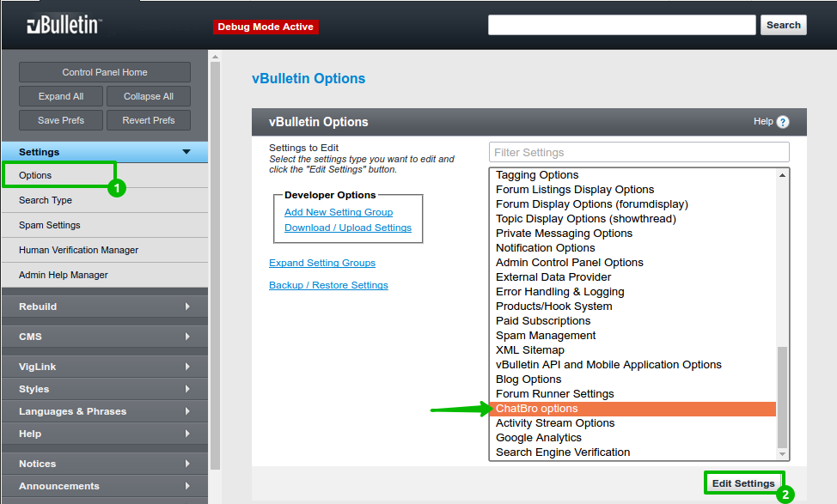Screen dimensions: 837x504
Task: Go to Control Panel Home
Action: coord(105,72)
